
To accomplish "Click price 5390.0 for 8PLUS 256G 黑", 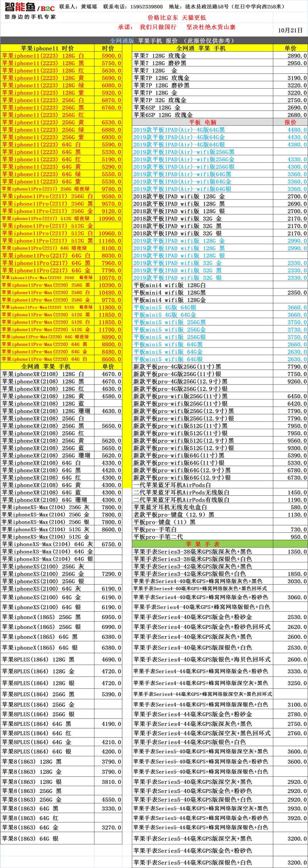I will tap(108, 694).
